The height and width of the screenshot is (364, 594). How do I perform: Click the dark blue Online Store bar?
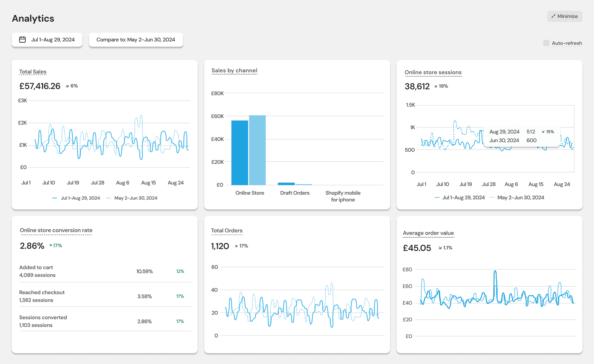click(x=239, y=153)
